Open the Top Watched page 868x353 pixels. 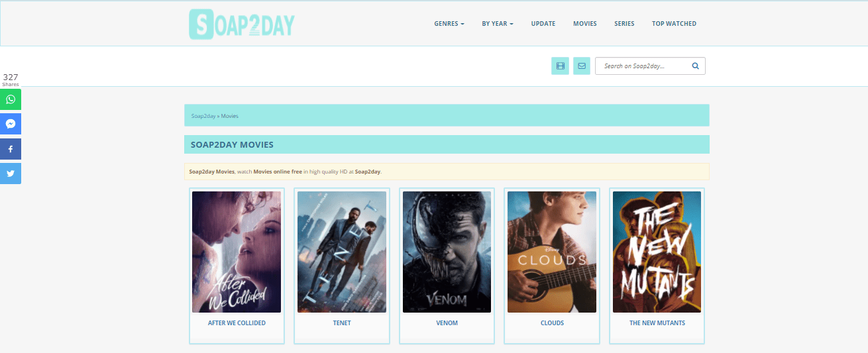click(x=674, y=24)
